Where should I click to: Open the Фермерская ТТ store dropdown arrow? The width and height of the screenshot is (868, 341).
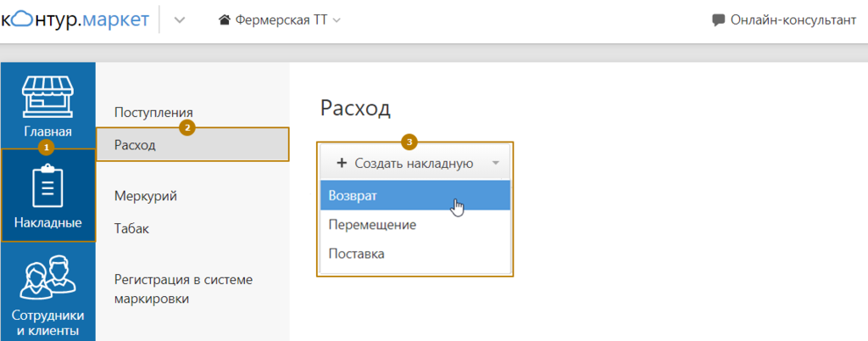[337, 20]
